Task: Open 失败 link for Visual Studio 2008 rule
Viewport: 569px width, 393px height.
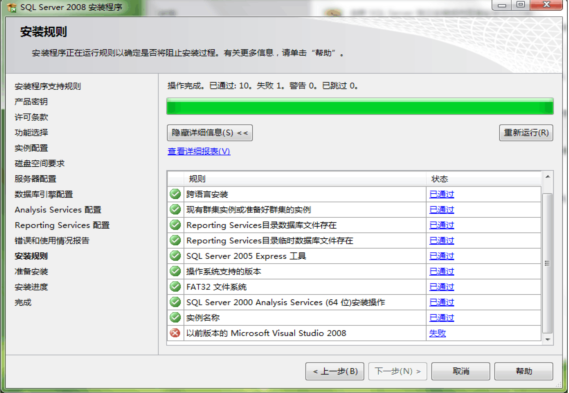Action: (438, 333)
